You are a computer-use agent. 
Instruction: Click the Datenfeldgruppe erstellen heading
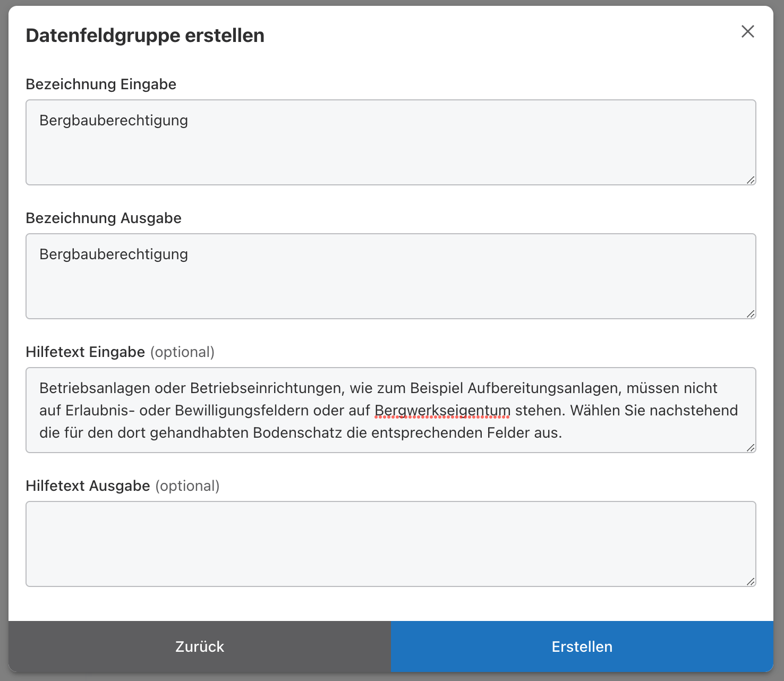(145, 36)
